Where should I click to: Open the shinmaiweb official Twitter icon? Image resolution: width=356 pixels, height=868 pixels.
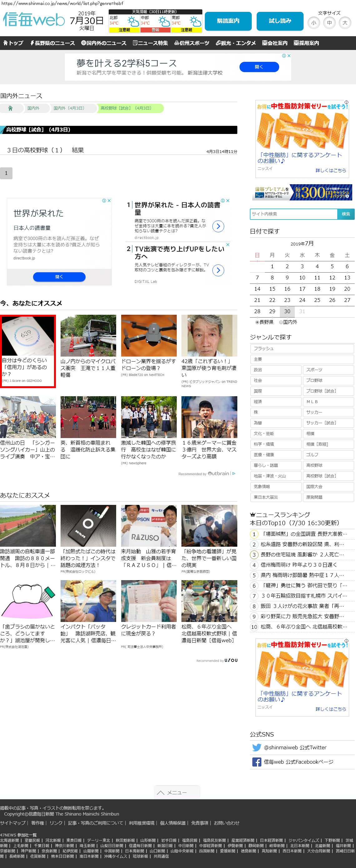point(257,747)
